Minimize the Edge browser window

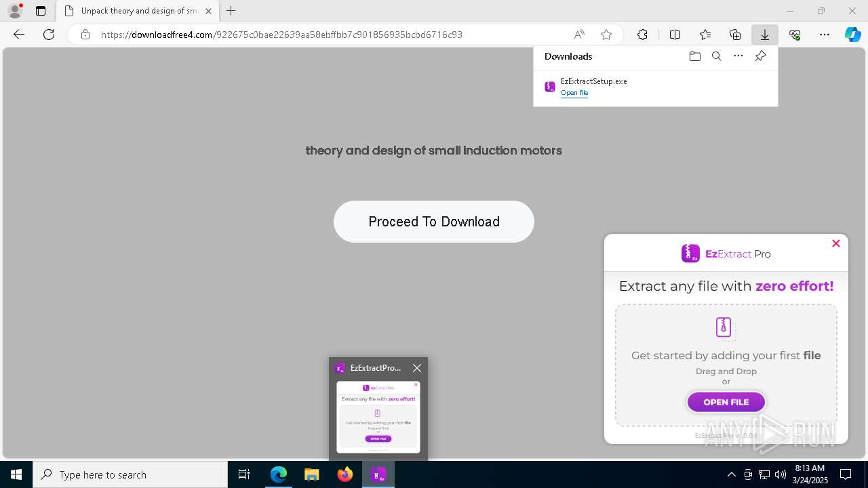[790, 11]
